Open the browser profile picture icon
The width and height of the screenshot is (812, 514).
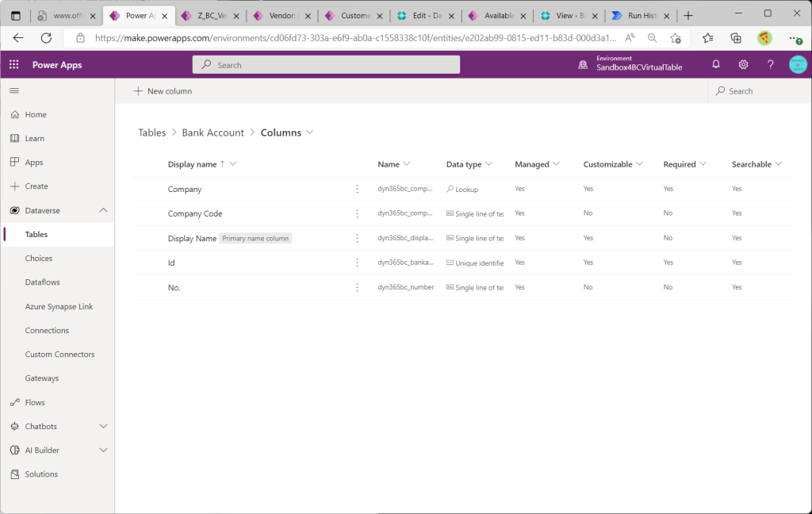(764, 38)
